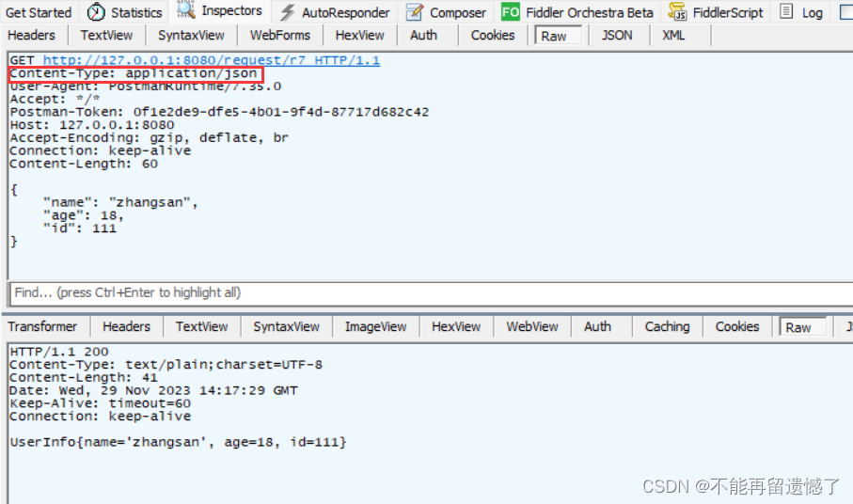This screenshot has height=504, width=853.
Task: Open the Get Started tab
Action: click(x=39, y=12)
